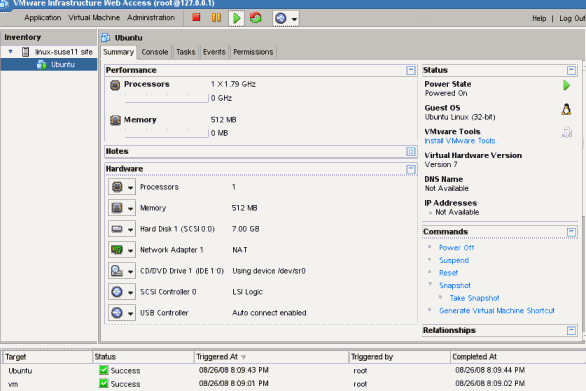Sort tasks by Triggered At column

click(271, 357)
